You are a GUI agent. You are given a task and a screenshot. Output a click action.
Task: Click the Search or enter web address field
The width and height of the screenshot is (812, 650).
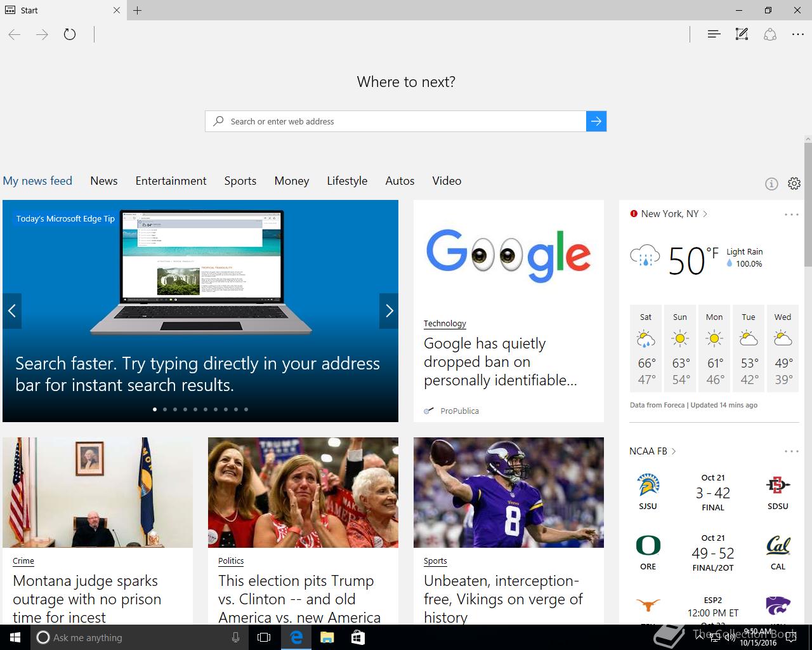point(396,121)
